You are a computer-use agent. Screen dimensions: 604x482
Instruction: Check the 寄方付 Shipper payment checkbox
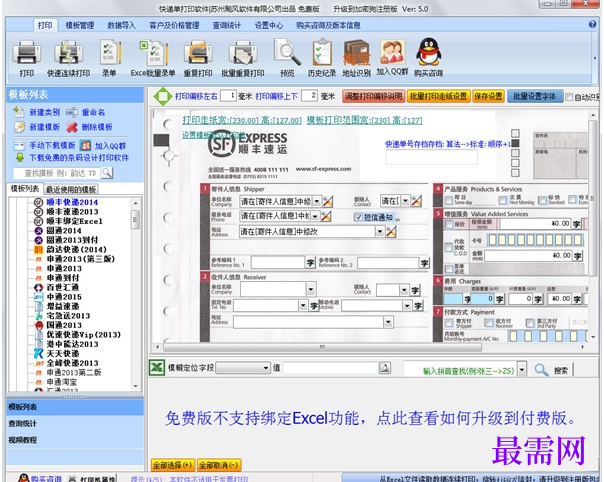pyautogui.click(x=449, y=322)
